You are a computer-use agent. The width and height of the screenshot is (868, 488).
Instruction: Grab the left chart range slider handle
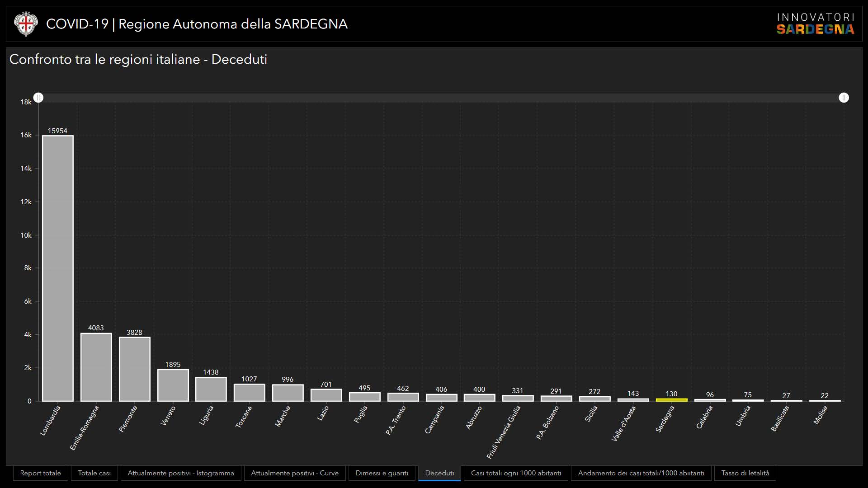[x=39, y=98]
